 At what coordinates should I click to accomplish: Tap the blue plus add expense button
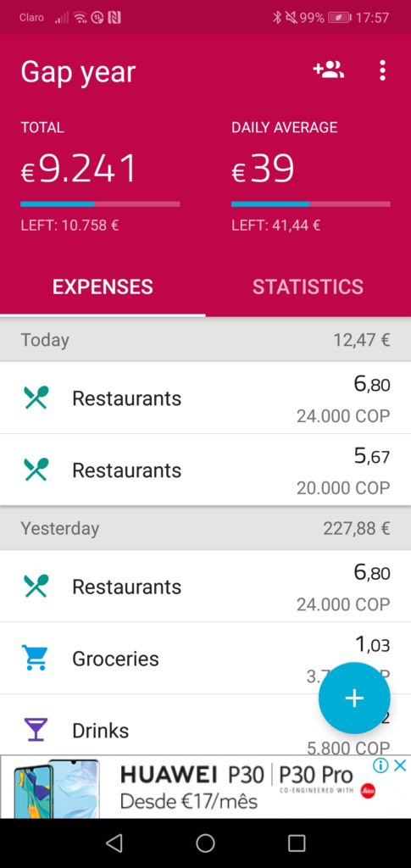click(354, 698)
